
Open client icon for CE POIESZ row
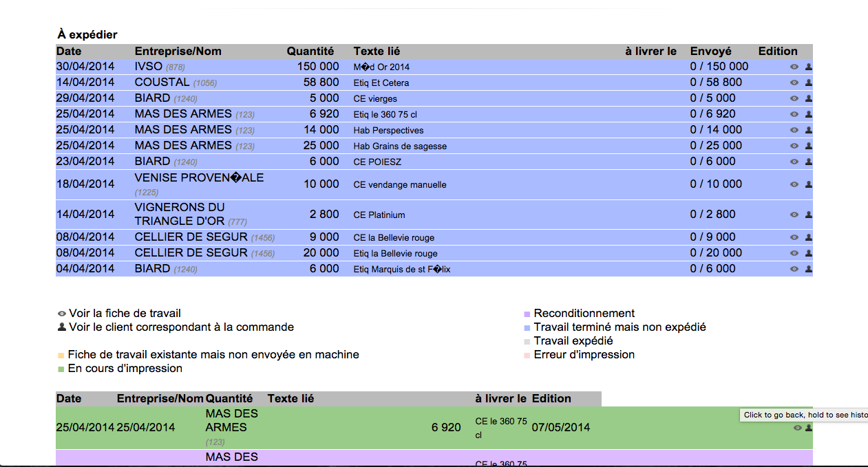coord(809,162)
